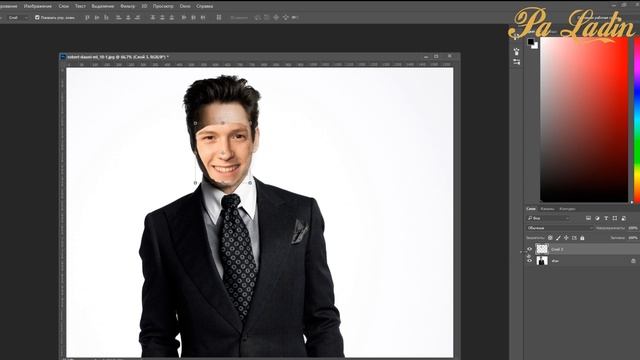Toggle the type layers filter icon
Viewport: 640px width, 360px height.
(606, 218)
